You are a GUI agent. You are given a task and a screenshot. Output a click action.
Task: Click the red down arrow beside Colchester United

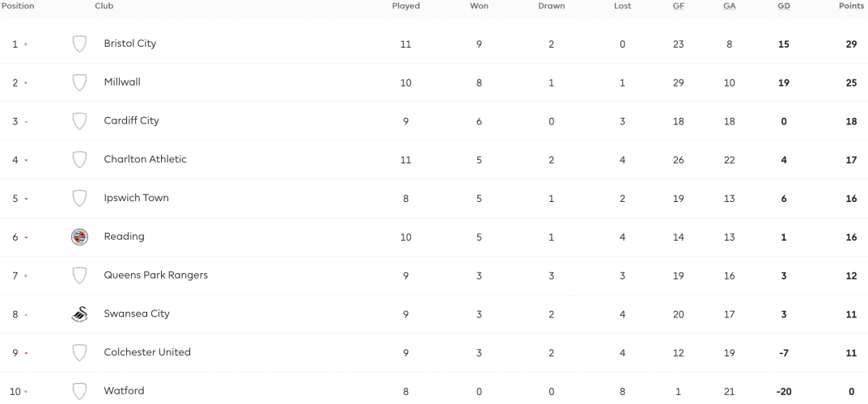click(26, 353)
